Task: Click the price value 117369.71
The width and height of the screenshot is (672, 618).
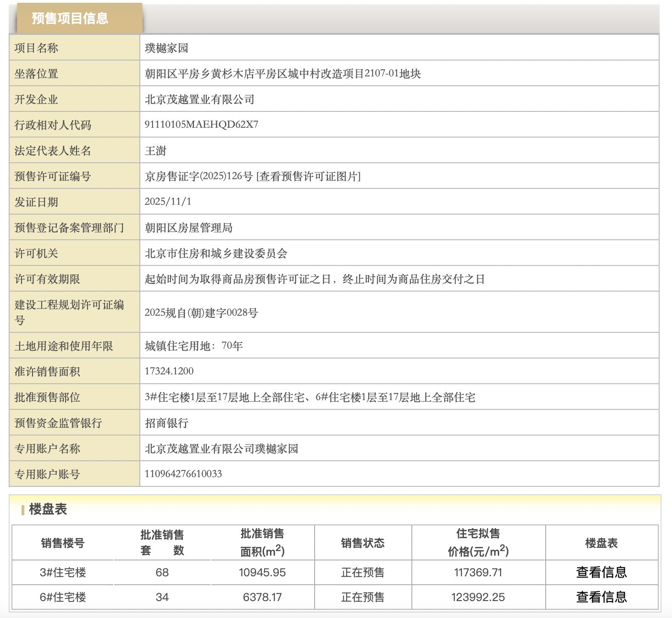Action: 478,573
